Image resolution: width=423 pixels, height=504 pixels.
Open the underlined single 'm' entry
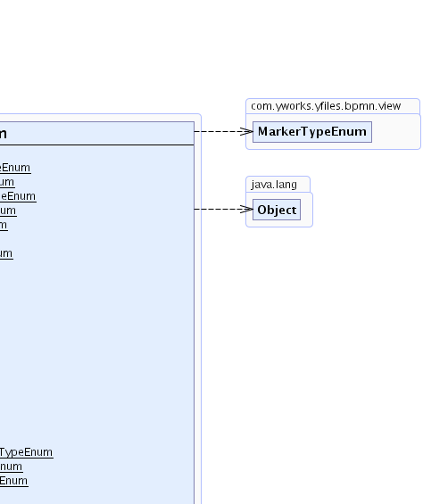[4, 225]
